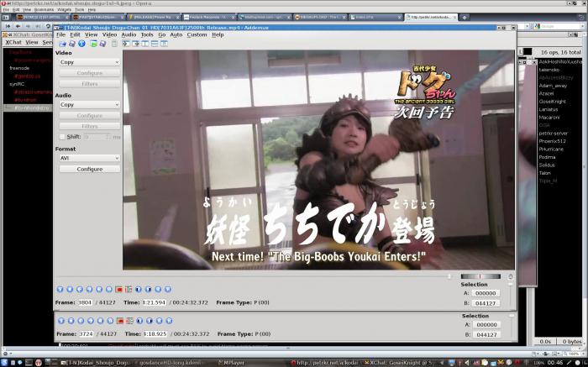Click the Time field showing 1:21.594
The height and width of the screenshot is (367, 588).
tap(154, 302)
